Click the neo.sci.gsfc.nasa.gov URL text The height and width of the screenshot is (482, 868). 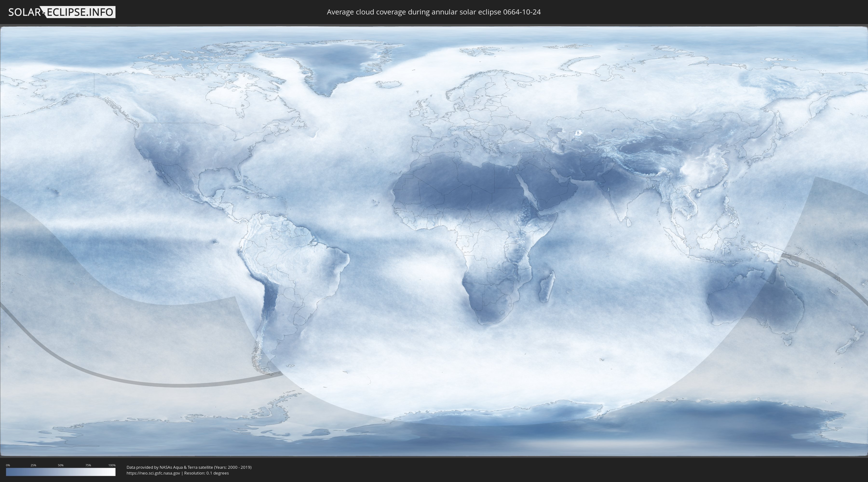153,473
